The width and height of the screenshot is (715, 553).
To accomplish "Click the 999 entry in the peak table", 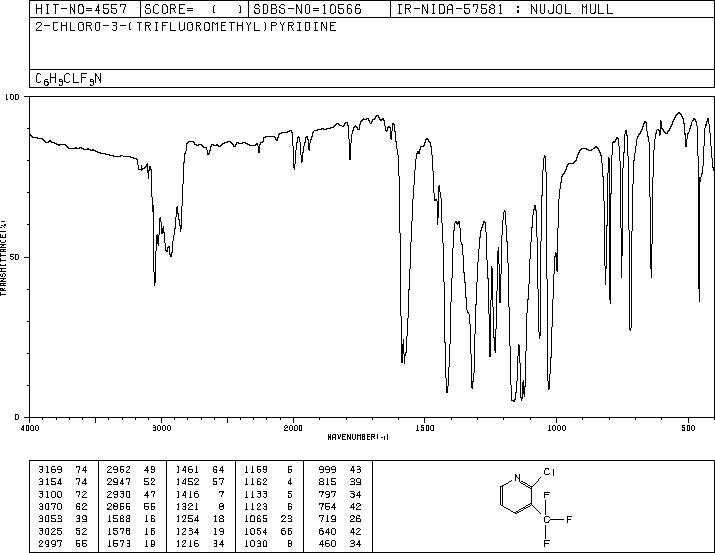I will (x=327, y=469).
